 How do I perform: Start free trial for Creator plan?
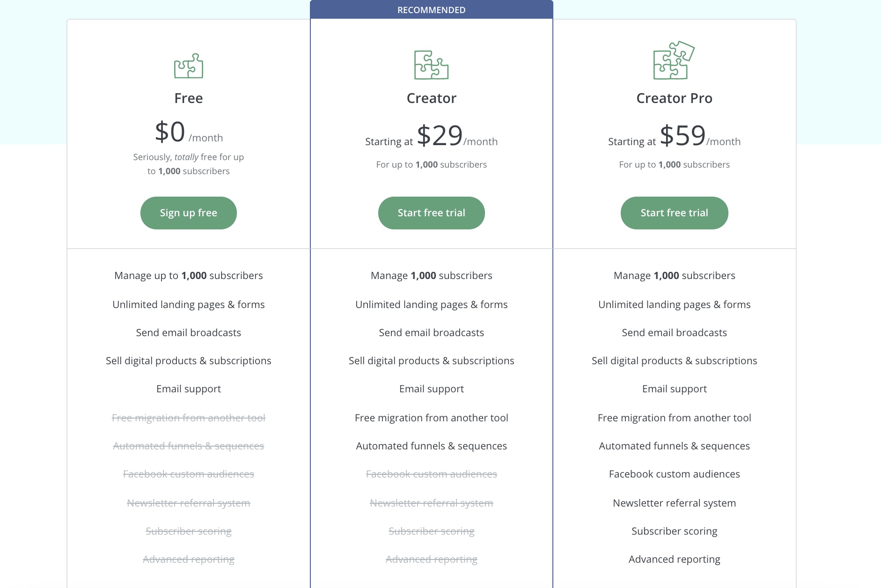[x=432, y=213]
